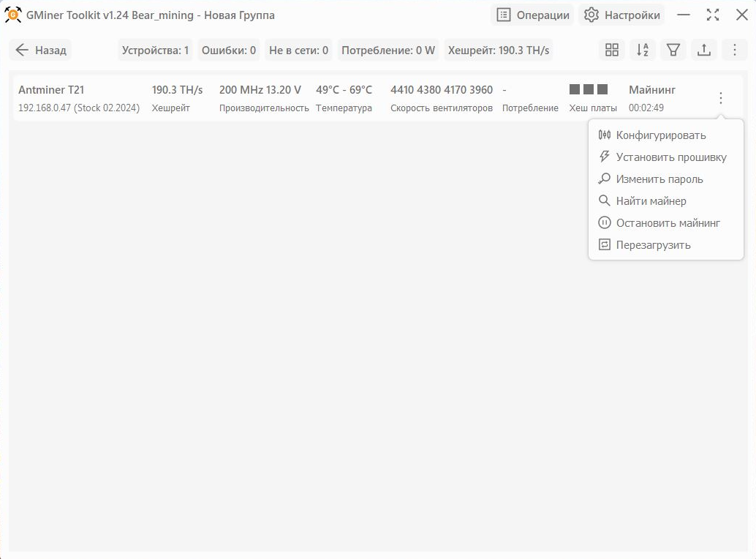Click the Скорость вентиляторов label
Viewport: 756px width, 559px height.
point(442,108)
